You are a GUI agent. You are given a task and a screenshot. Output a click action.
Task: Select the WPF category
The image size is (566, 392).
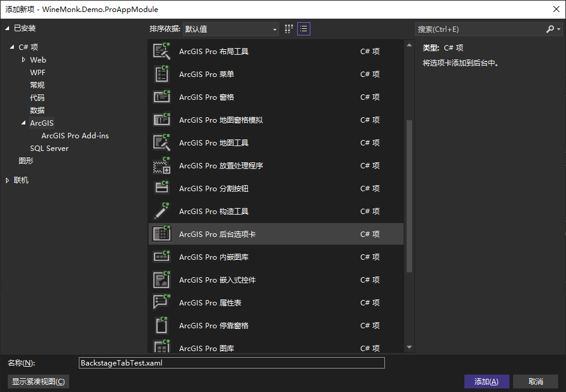tap(37, 72)
